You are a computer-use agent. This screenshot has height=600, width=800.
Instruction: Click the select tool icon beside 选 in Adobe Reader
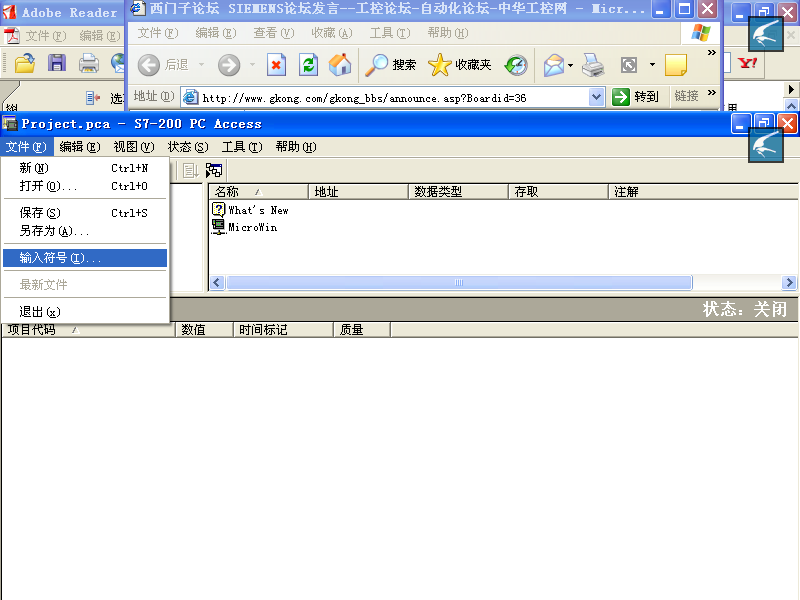93,97
